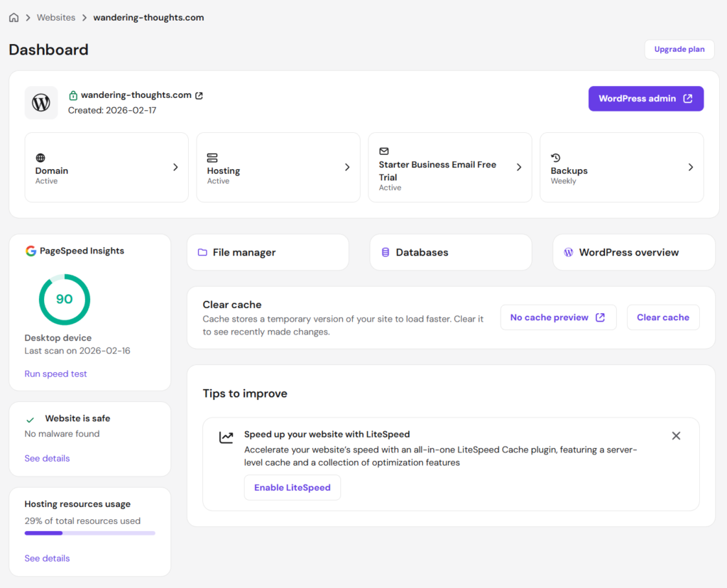This screenshot has width=727, height=588.
Task: Click the envelope icon on the email card
Action: click(x=384, y=151)
